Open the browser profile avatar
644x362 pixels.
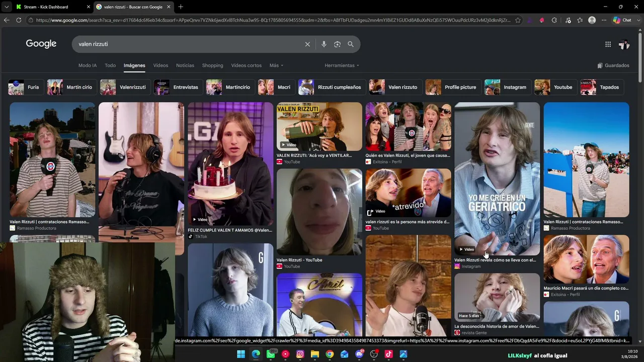(592, 20)
